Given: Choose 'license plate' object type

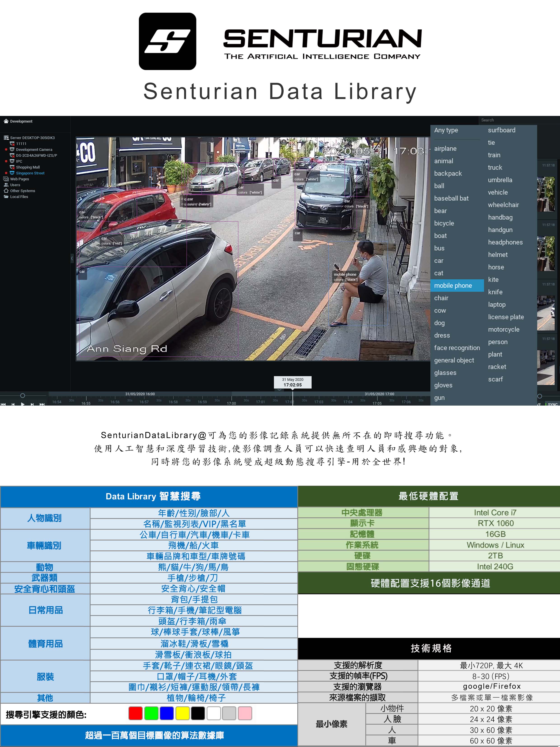Looking at the screenshot, I should pos(506,317).
